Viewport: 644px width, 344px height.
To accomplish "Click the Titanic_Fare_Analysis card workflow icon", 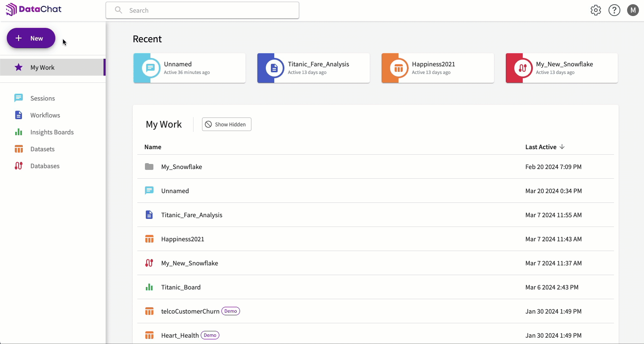I will click(274, 68).
